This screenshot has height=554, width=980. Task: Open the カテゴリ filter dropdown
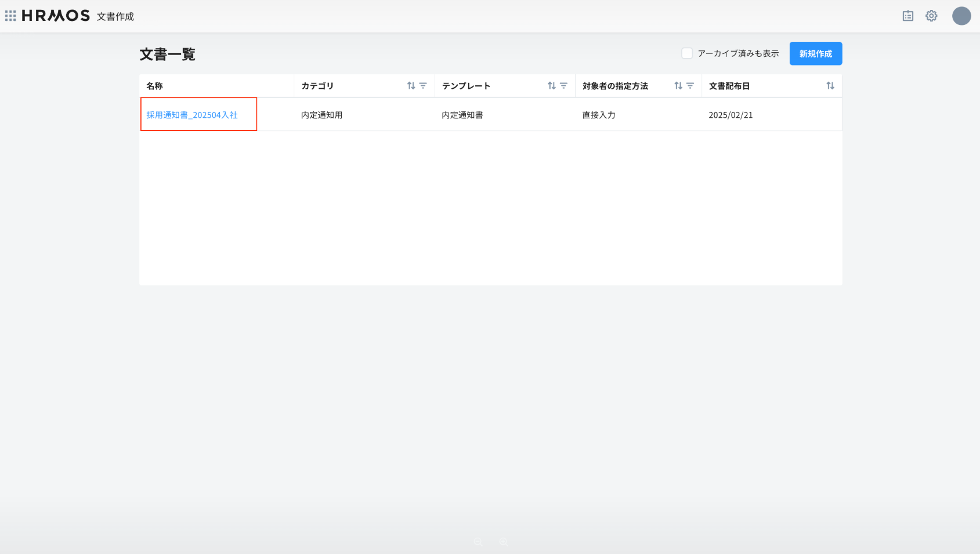point(423,86)
